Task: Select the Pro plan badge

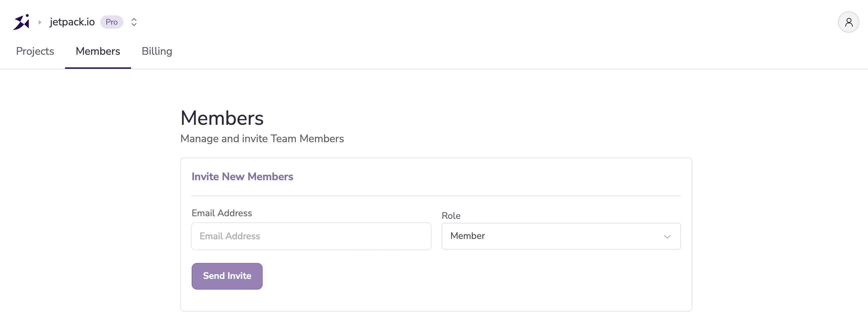Action: [111, 22]
